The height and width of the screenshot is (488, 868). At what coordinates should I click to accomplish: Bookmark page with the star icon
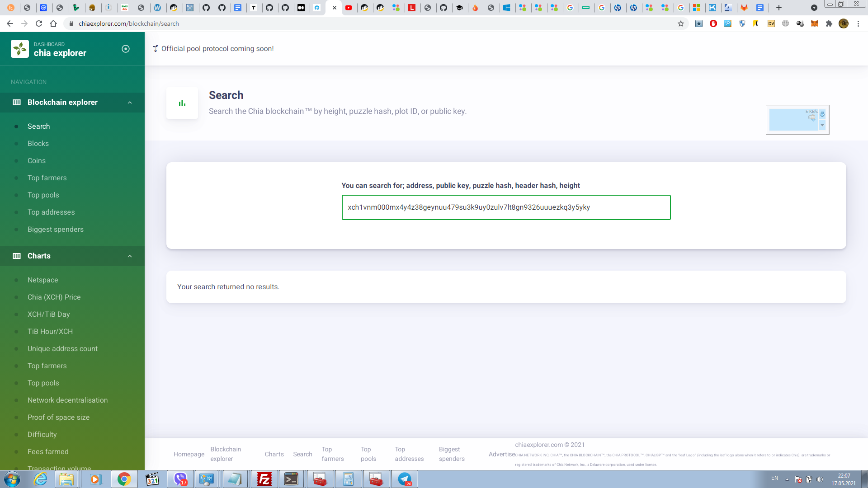coord(681,23)
